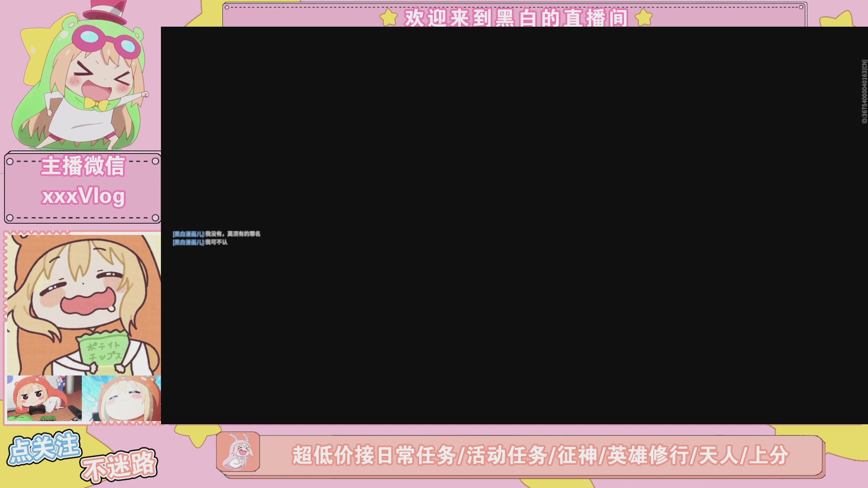Click the "点关注" follow sticker
The height and width of the screenshot is (488, 868).
[44, 448]
